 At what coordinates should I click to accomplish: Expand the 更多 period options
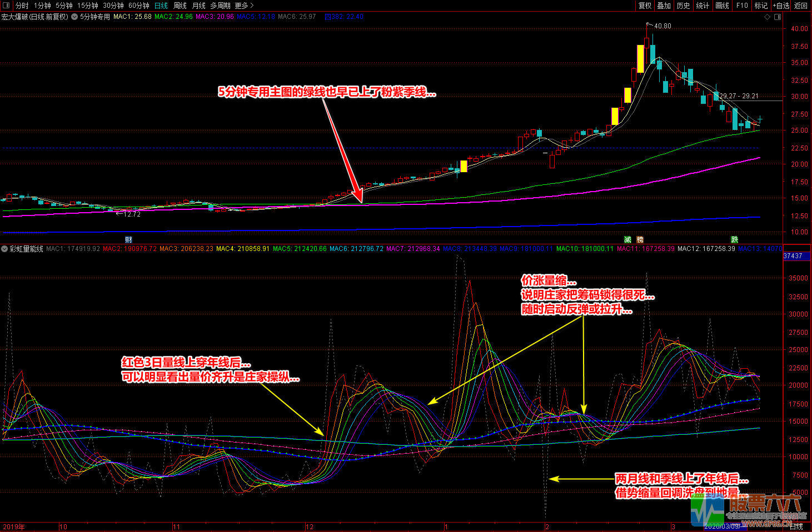244,6
